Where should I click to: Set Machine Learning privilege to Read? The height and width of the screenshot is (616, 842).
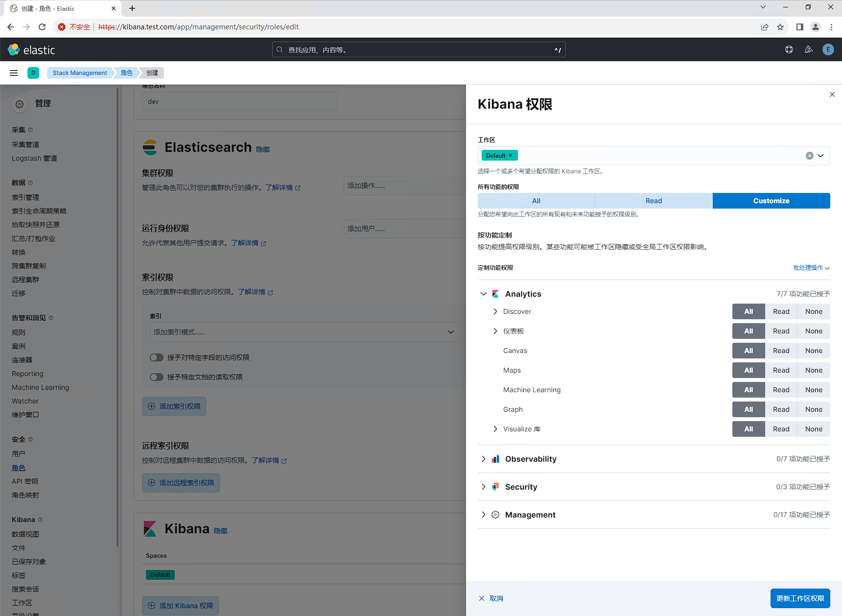(x=781, y=390)
